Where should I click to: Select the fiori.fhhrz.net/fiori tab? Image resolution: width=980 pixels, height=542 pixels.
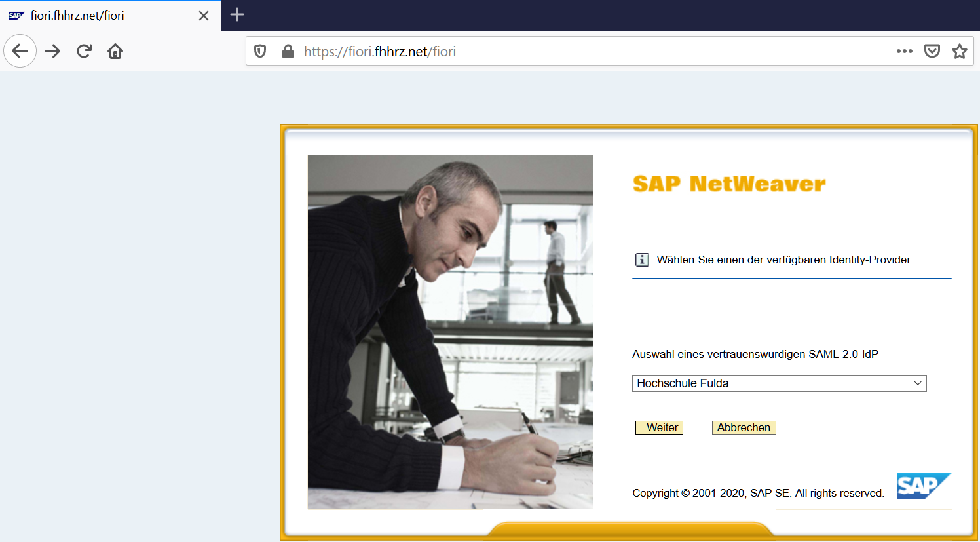[98, 16]
